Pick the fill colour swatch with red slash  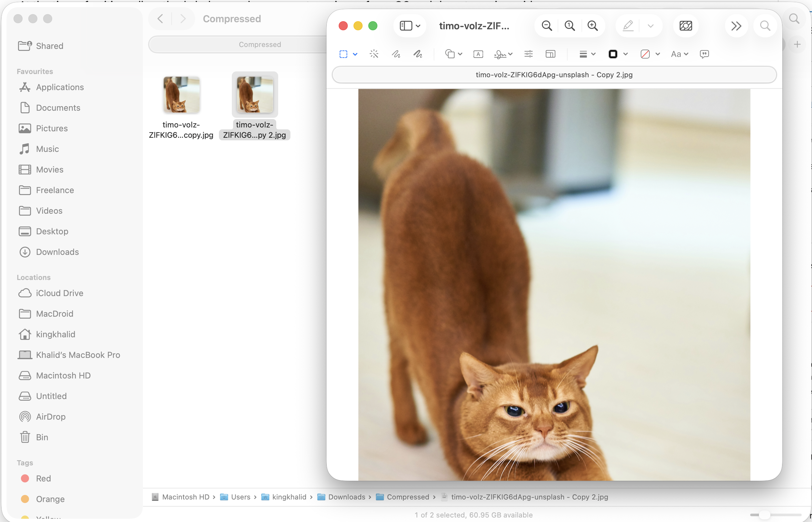(645, 54)
